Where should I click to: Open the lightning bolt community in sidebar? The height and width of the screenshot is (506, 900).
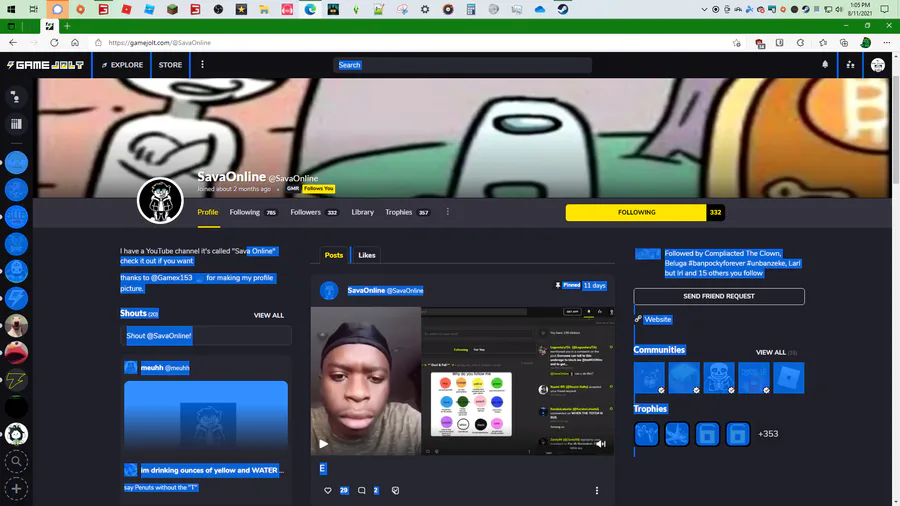(x=16, y=380)
